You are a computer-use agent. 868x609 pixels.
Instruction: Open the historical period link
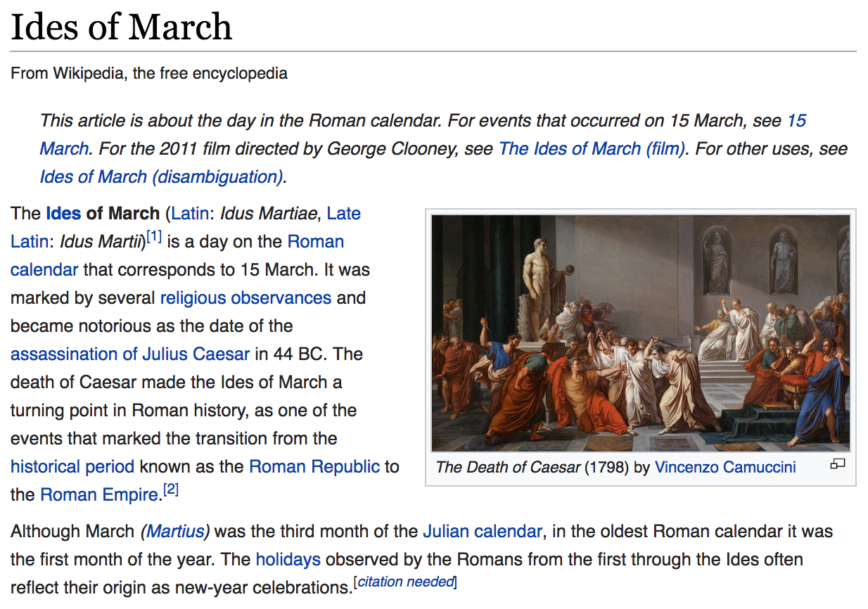point(72,466)
